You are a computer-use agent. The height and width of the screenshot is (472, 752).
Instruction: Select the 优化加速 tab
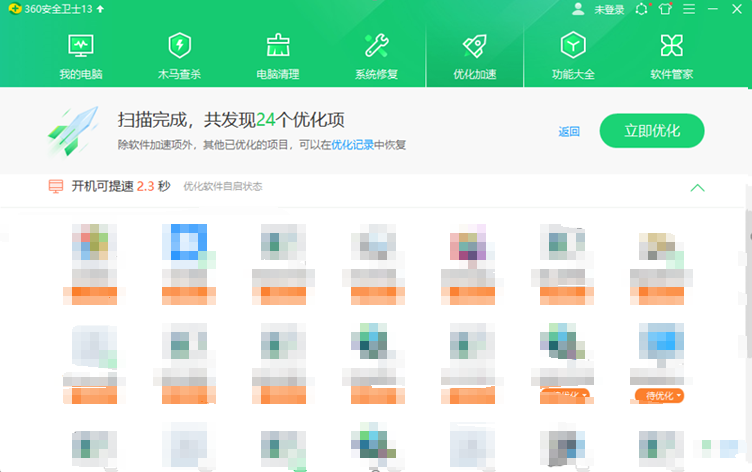click(475, 56)
